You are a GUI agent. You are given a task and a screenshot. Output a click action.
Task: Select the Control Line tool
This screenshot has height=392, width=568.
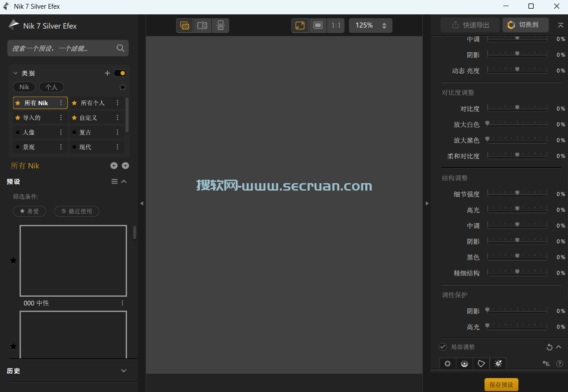(x=464, y=363)
